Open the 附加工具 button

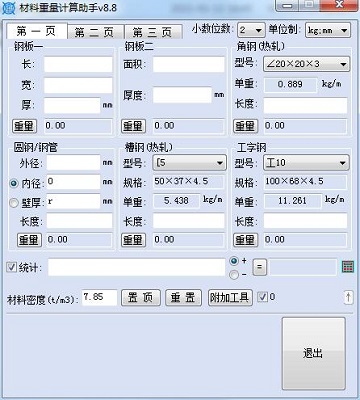[230, 297]
